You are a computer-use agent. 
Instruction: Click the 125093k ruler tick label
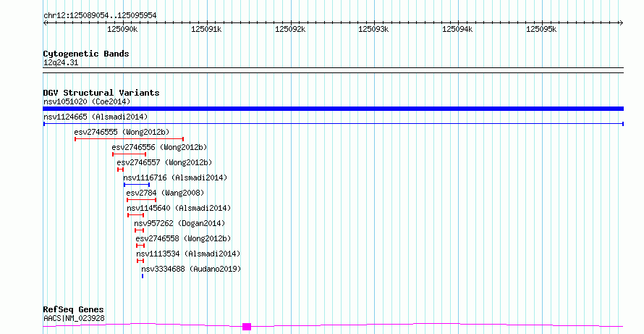(x=374, y=29)
